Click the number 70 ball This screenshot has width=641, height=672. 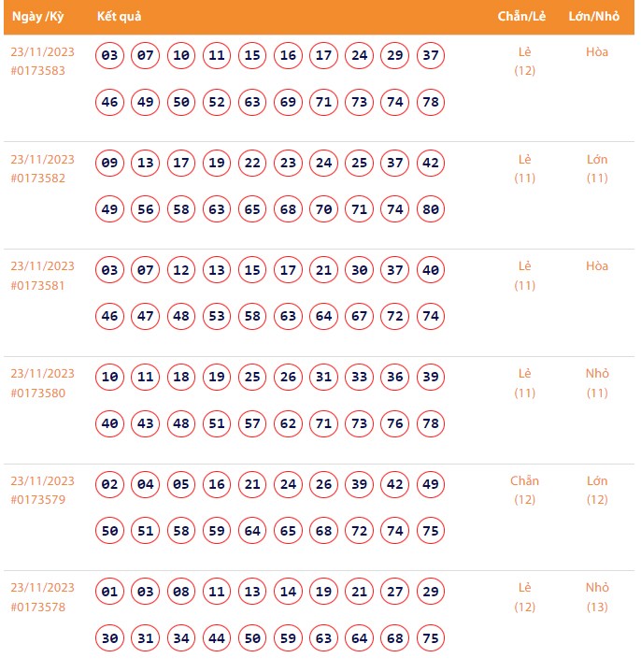coord(323,209)
